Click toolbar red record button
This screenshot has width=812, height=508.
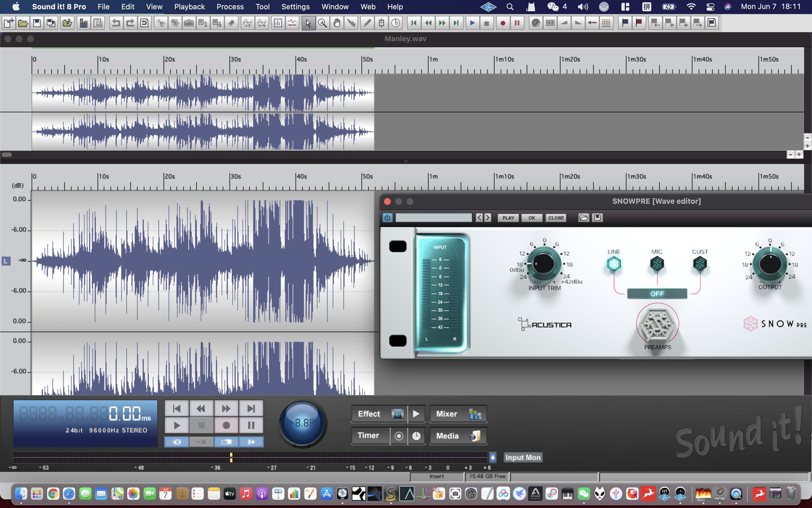[x=503, y=23]
